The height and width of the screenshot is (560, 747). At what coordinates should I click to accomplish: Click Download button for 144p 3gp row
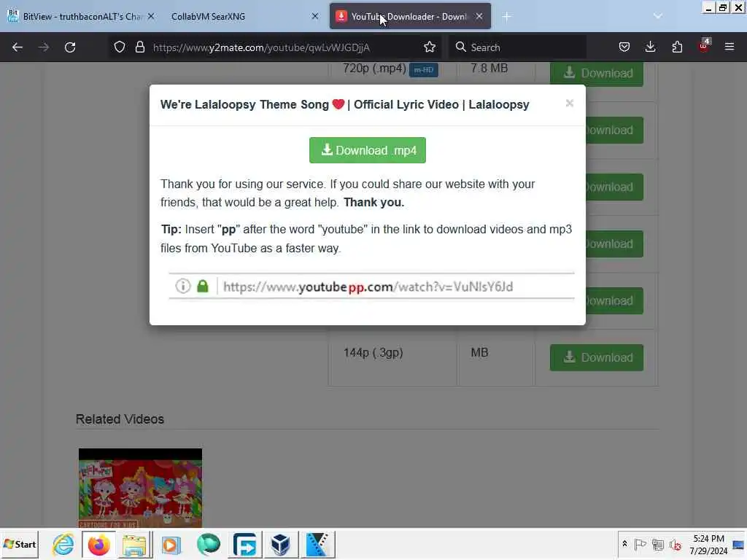point(597,357)
